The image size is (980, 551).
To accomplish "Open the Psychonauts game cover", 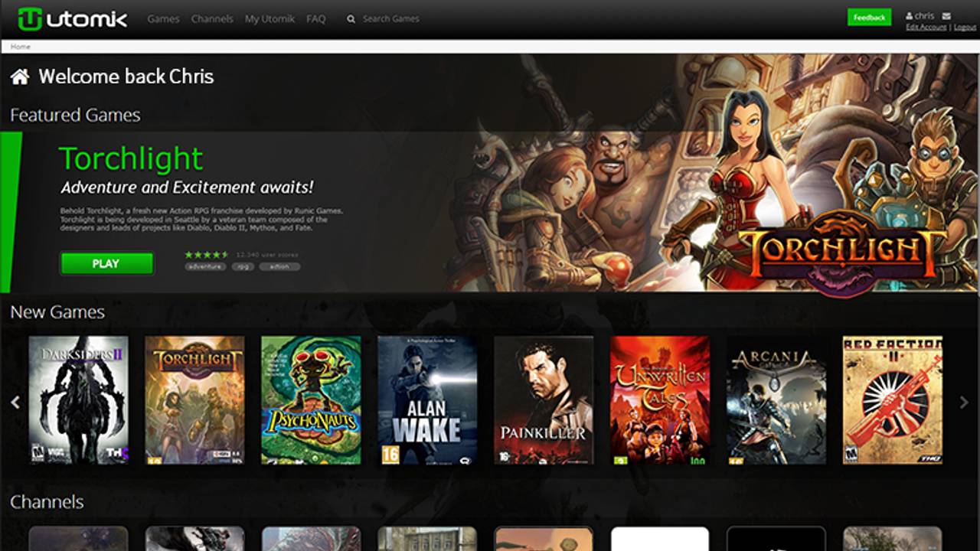I will (311, 399).
